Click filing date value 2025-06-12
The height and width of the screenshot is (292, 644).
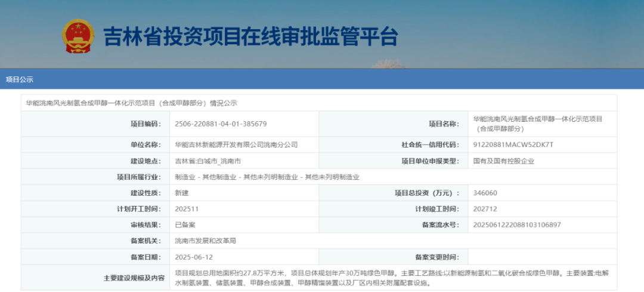[x=194, y=257]
